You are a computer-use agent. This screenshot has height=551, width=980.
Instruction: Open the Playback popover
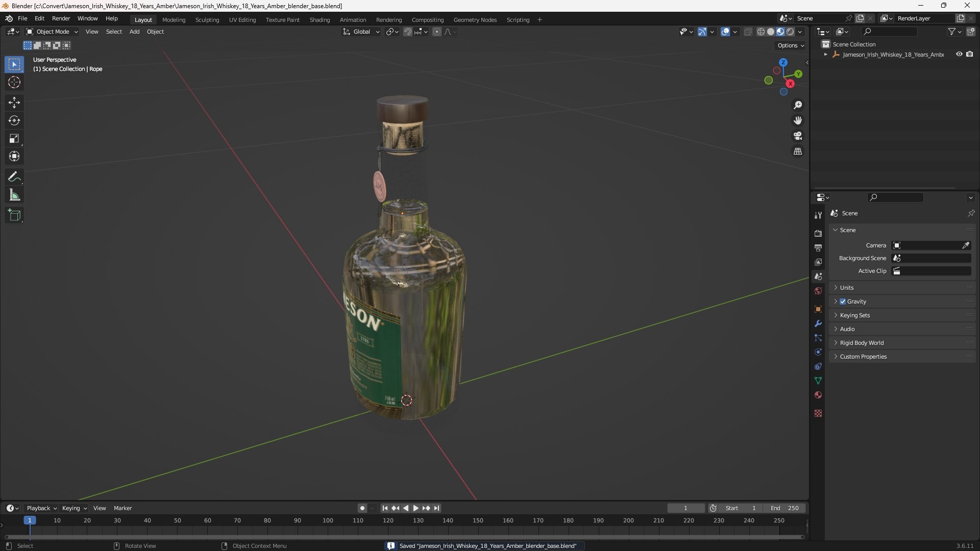point(41,508)
